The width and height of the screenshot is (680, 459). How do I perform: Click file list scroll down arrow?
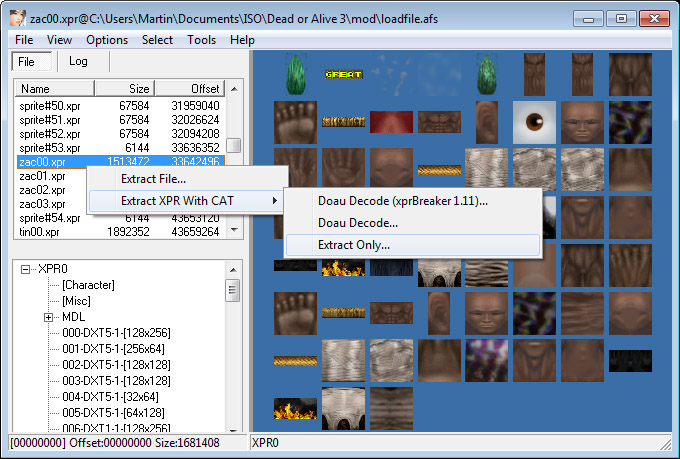234,230
